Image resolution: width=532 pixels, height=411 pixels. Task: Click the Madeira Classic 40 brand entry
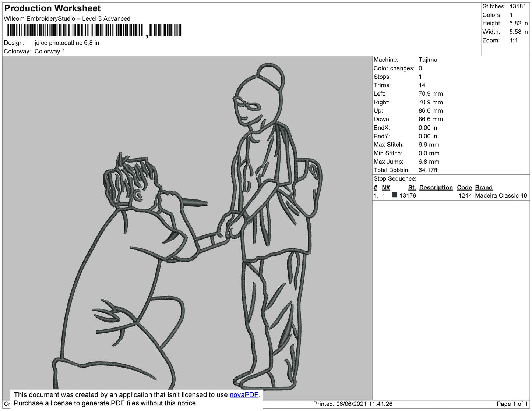pos(501,195)
